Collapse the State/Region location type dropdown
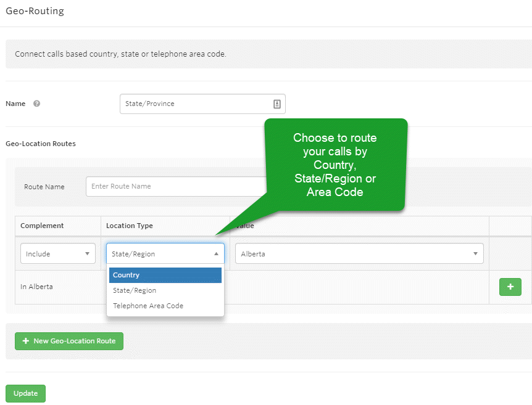Image resolution: width=532 pixels, height=405 pixels. pyautogui.click(x=165, y=253)
